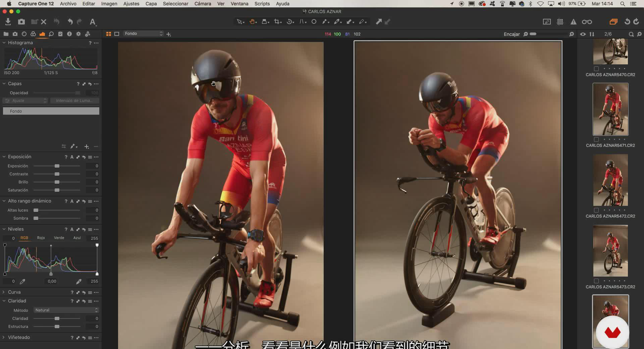The width and height of the screenshot is (644, 349).
Task: Click the Import images icon
Action: 8,22
